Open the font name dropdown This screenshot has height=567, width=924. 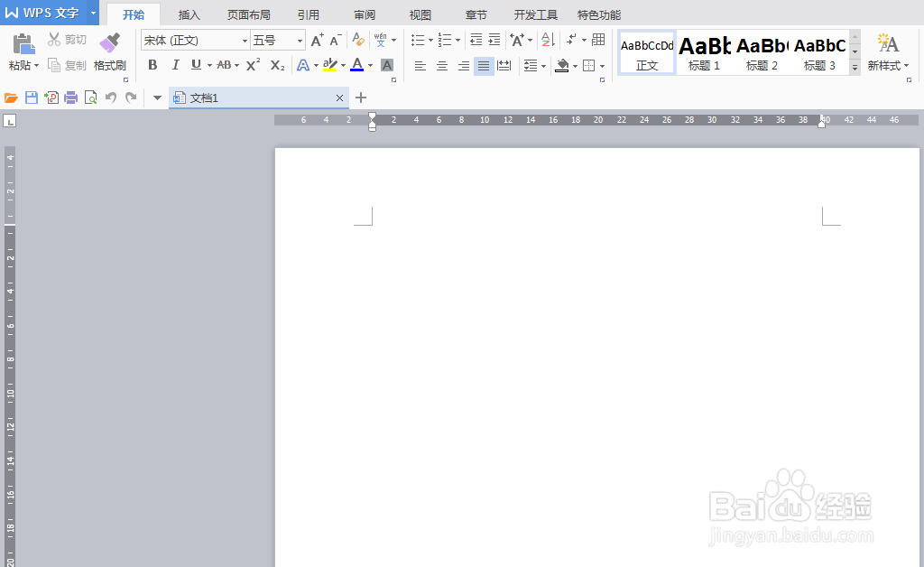[245, 41]
